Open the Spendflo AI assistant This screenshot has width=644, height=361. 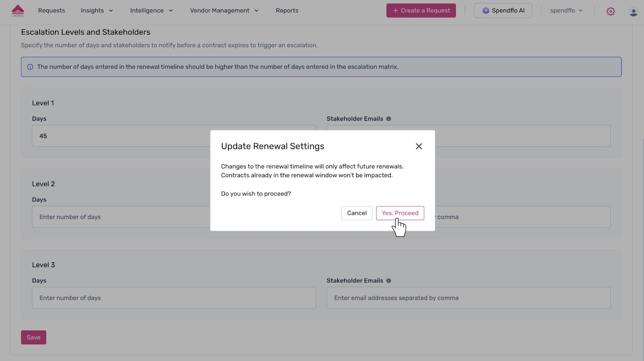point(503,10)
